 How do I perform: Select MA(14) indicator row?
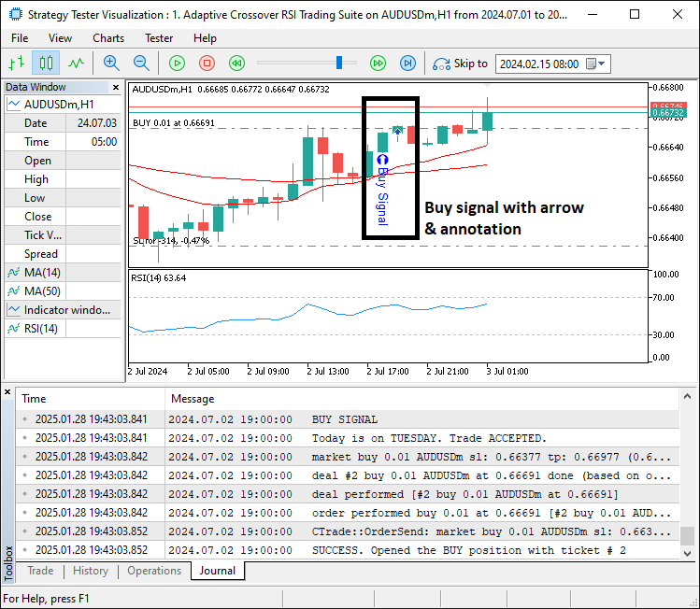[x=63, y=273]
